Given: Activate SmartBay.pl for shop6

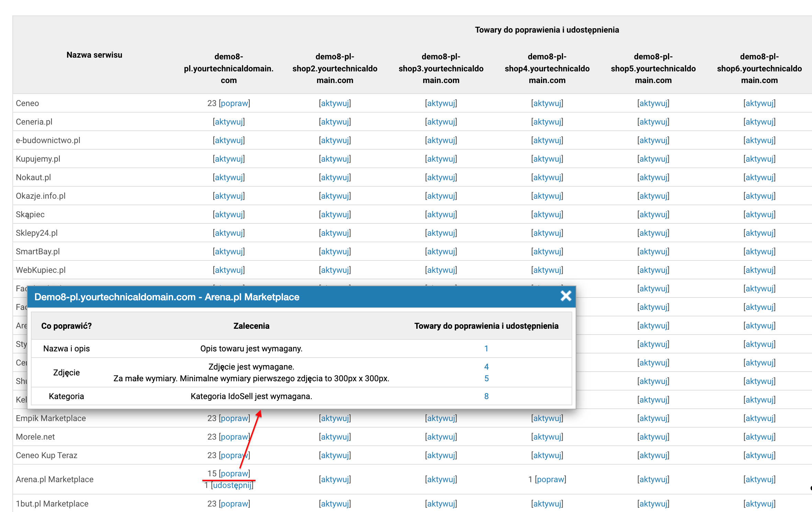Looking at the screenshot, I should pos(759,252).
